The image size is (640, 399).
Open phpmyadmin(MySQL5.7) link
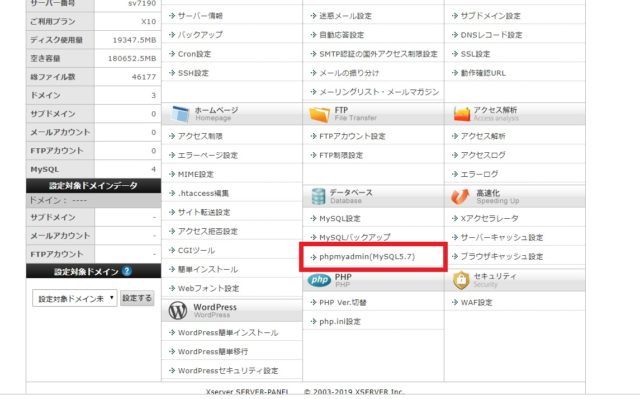[367, 257]
